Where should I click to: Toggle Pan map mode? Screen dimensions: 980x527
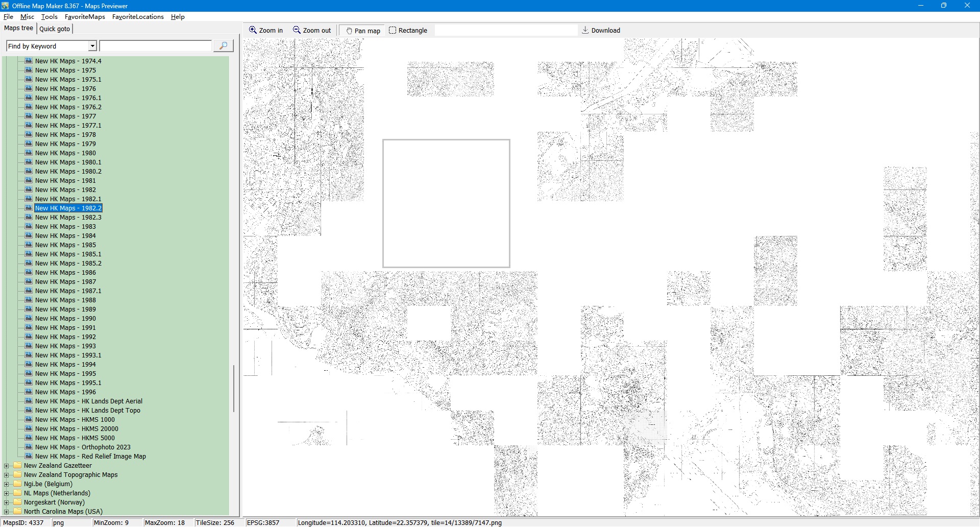(363, 31)
